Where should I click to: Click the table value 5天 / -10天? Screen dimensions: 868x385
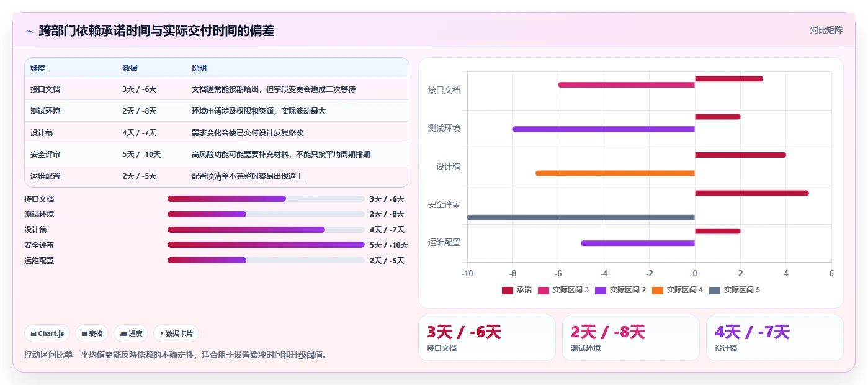click(141, 155)
